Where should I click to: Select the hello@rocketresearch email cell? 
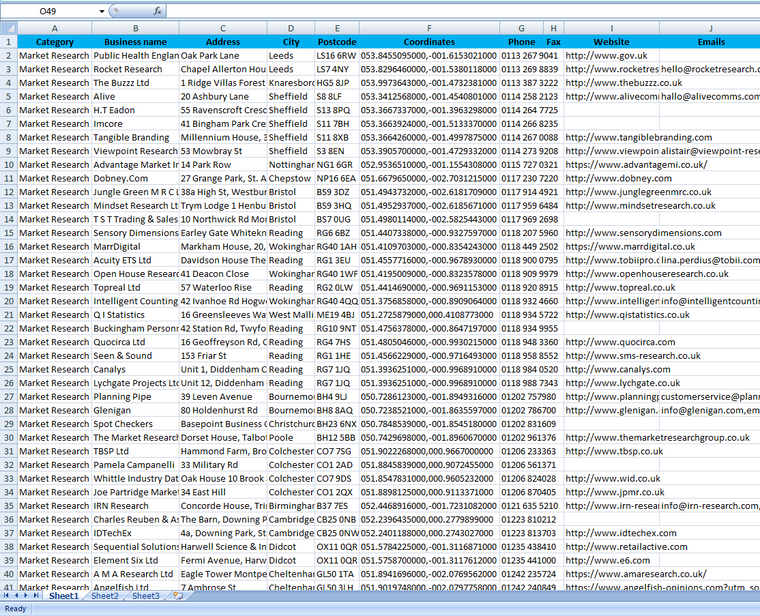[710, 69]
